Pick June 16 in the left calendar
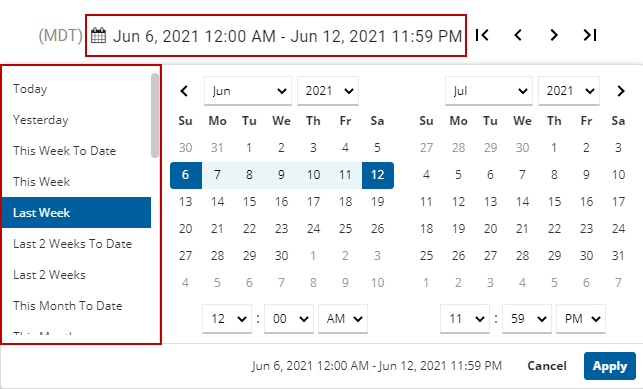The width and height of the screenshot is (643, 389). pyautogui.click(x=281, y=202)
